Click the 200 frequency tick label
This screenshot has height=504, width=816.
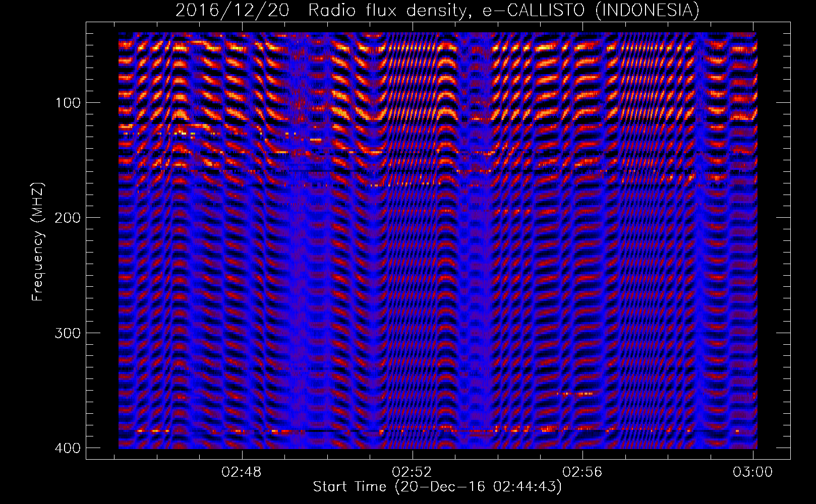(x=68, y=218)
